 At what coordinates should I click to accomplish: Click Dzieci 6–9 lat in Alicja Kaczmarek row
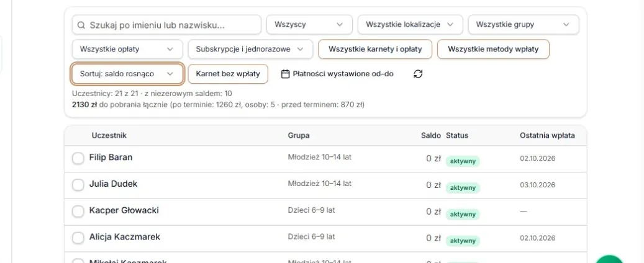click(x=311, y=237)
